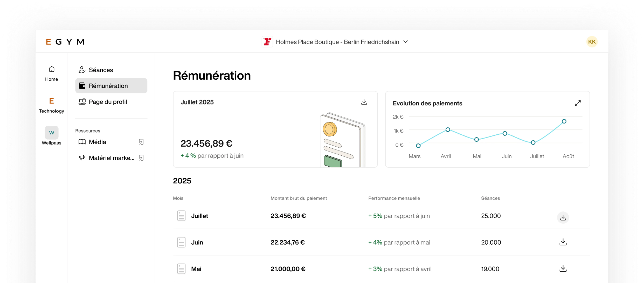Image resolution: width=644 pixels, height=283 pixels.
Task: Download the Mai row payment statement
Action: (563, 268)
